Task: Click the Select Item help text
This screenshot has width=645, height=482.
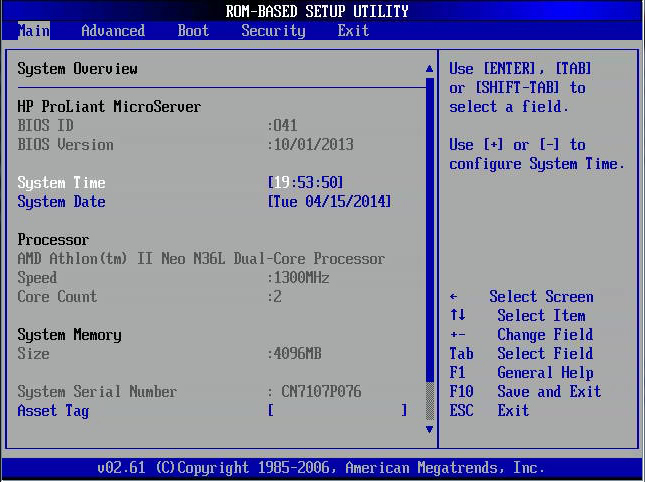Action: (x=541, y=315)
